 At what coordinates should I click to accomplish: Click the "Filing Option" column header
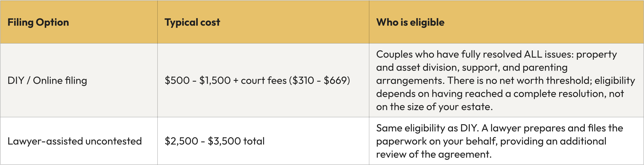pyautogui.click(x=38, y=22)
